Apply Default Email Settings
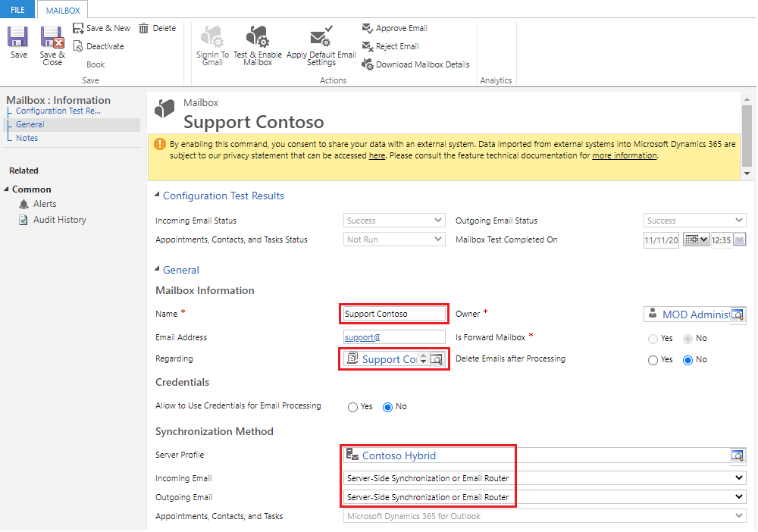 click(x=321, y=46)
